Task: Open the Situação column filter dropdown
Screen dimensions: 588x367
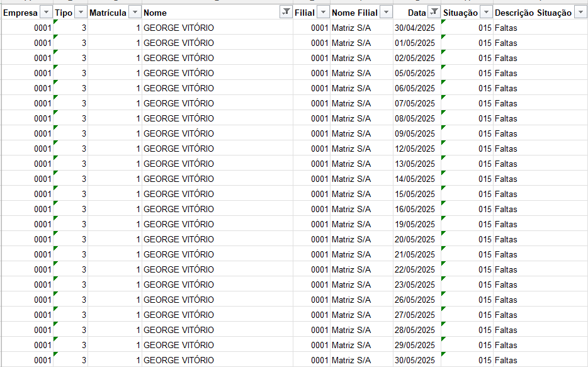Action: 486,13
